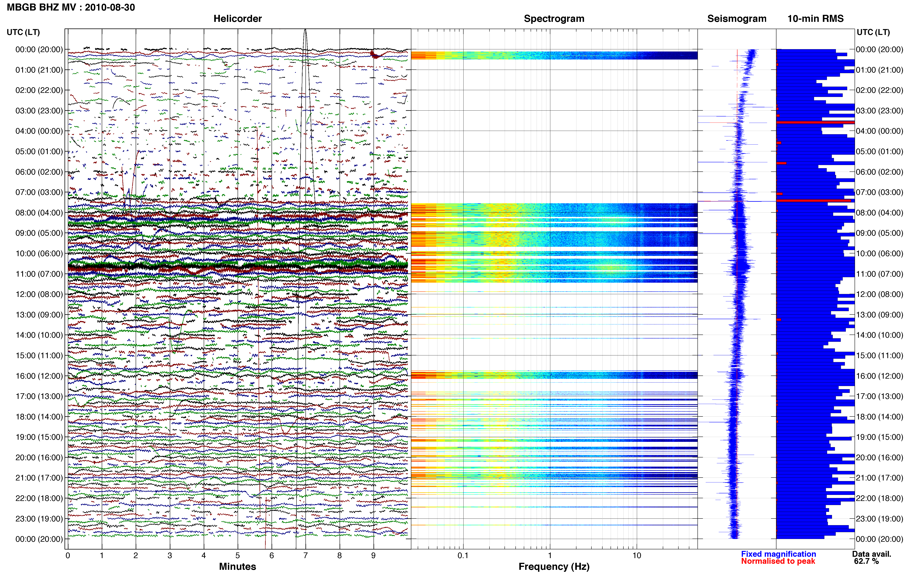Click the 4 tick on the Minutes axis
The image size is (924, 578).
tap(204, 555)
